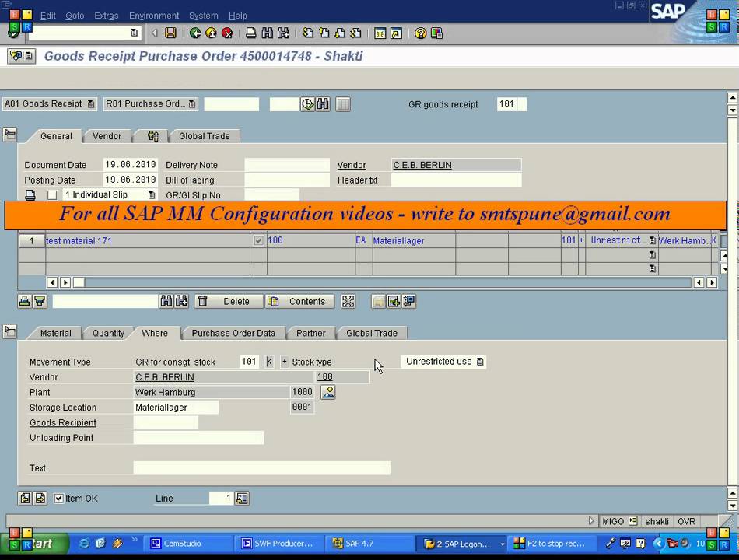
Task: Click the Find Purchase Order binoculars icon
Action: 323,104
